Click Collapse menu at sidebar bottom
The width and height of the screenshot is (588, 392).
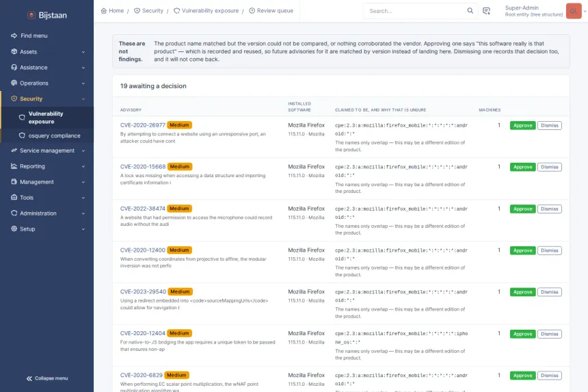click(x=47, y=378)
